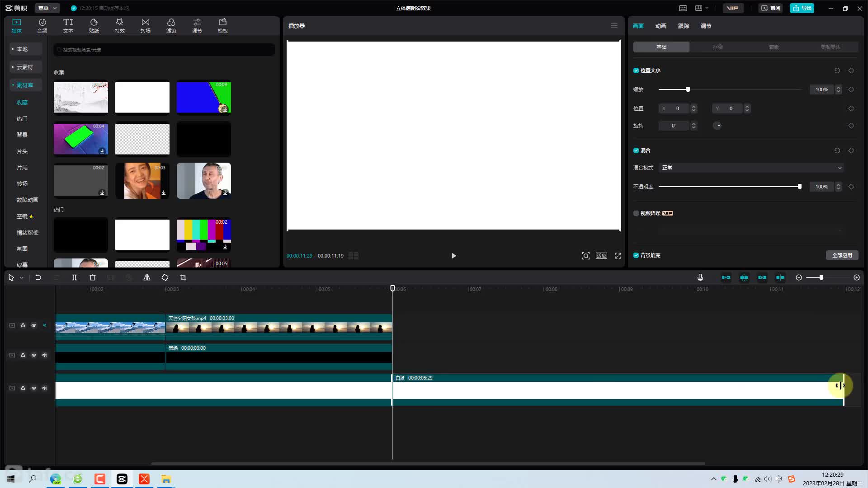Toggle eye visibility of the 黑场 black track
Viewport: 868px width, 488px height.
point(34,355)
